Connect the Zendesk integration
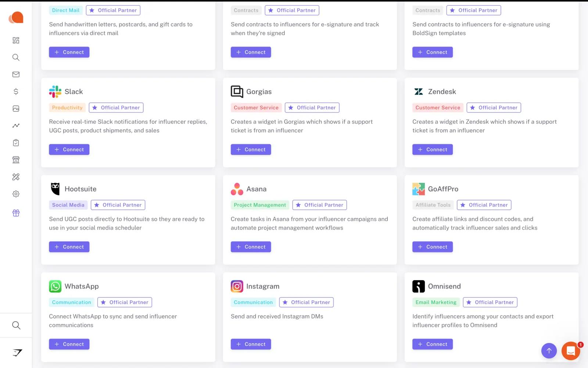This screenshot has width=588, height=368. pyautogui.click(x=433, y=149)
